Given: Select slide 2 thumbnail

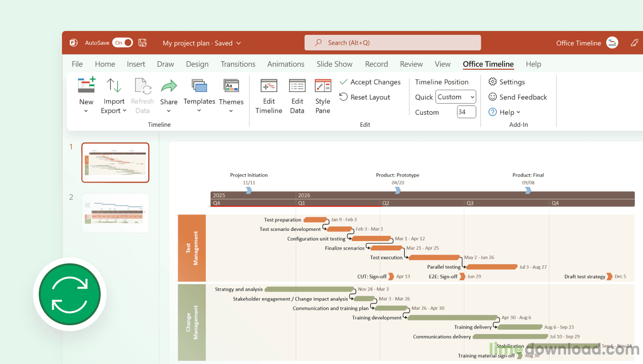Looking at the screenshot, I should pos(115,212).
